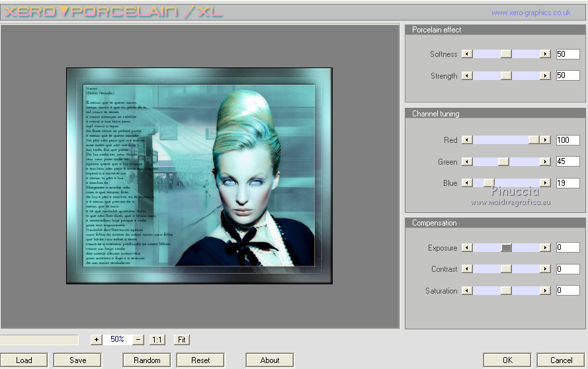Screen dimensions: 588x369
Task: Click the Green slider thumb
Action: 503,161
